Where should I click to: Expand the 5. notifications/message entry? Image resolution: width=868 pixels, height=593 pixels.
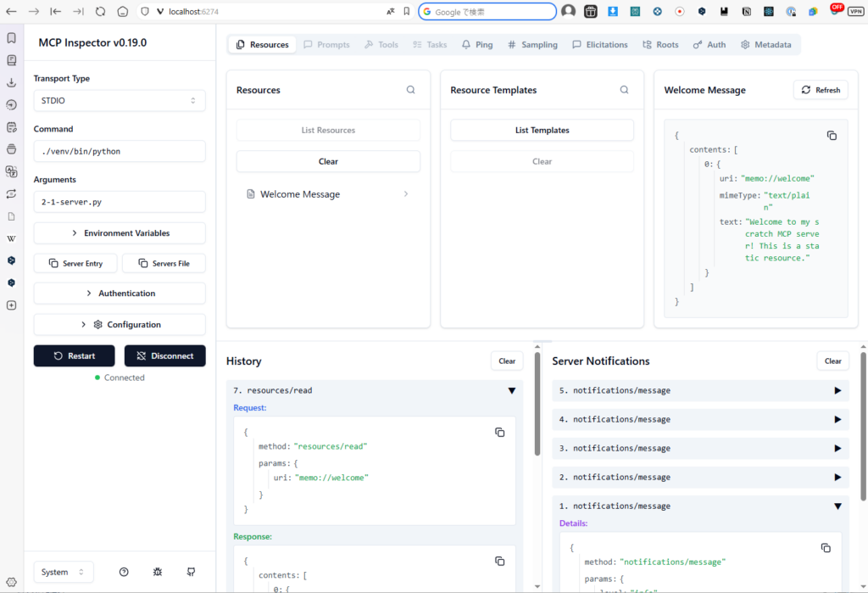(837, 390)
